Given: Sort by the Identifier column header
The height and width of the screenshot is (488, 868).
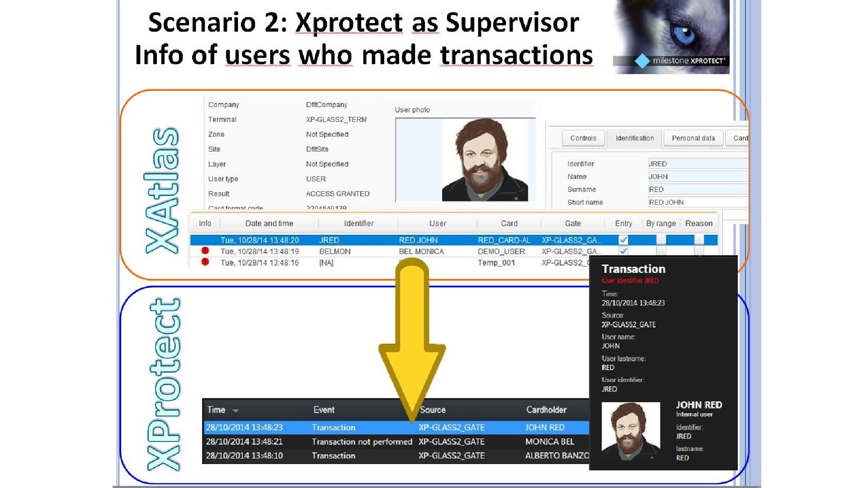Looking at the screenshot, I should point(359,223).
